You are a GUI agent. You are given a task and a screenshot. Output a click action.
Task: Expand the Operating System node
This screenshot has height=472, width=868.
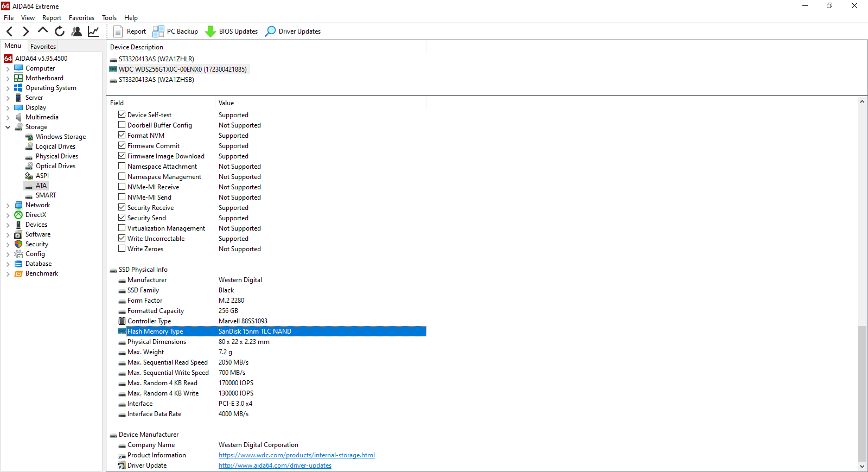pyautogui.click(x=8, y=88)
